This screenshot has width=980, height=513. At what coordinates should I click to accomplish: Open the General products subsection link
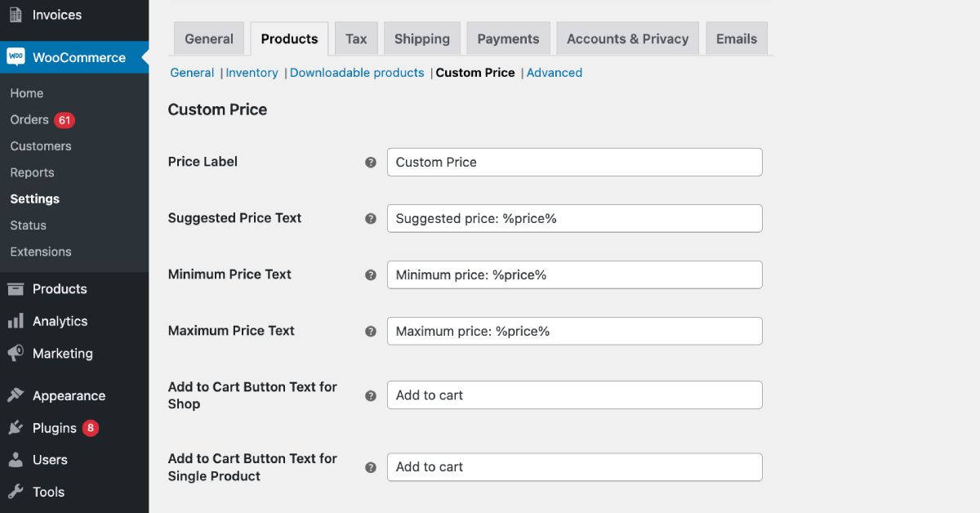[x=192, y=73]
